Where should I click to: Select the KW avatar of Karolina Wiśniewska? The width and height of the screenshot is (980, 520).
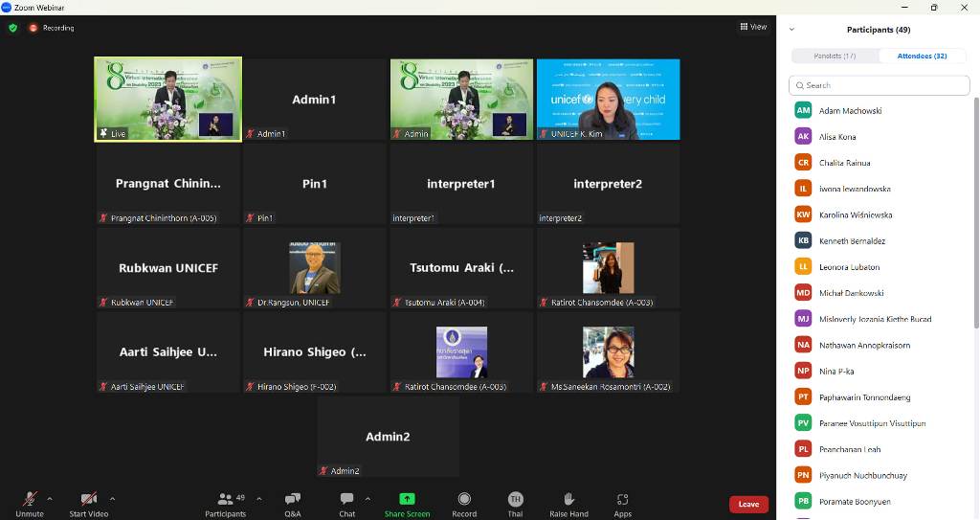(x=803, y=215)
